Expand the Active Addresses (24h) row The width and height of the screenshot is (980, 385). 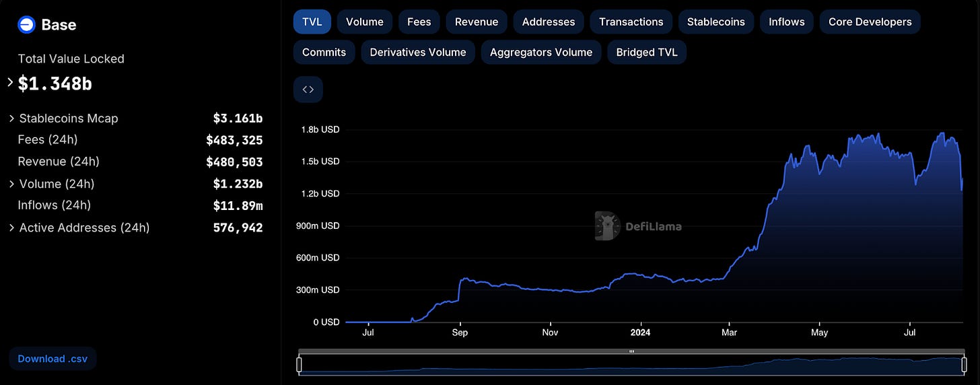11,228
